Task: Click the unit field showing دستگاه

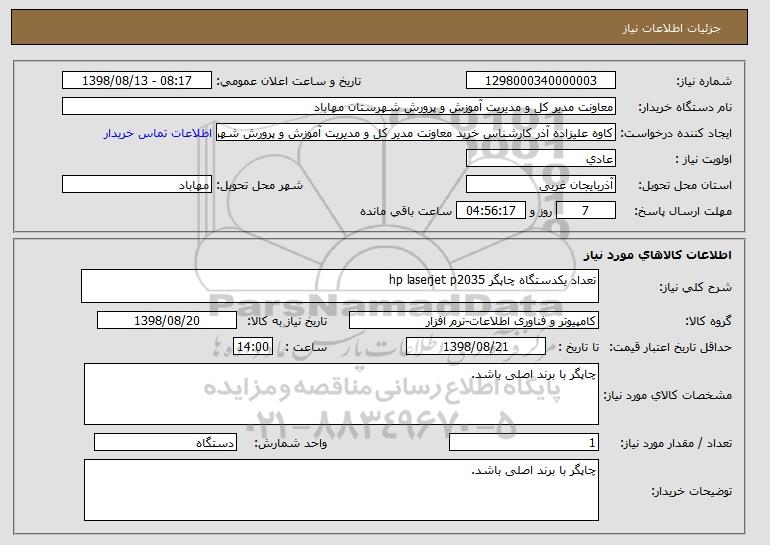Action: coord(165,442)
